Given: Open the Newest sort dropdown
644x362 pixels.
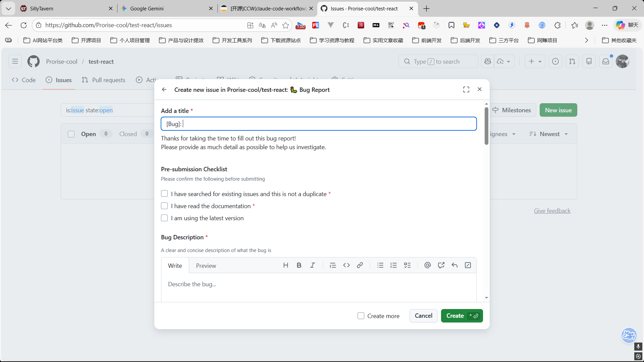Looking at the screenshot, I should click(549, 134).
